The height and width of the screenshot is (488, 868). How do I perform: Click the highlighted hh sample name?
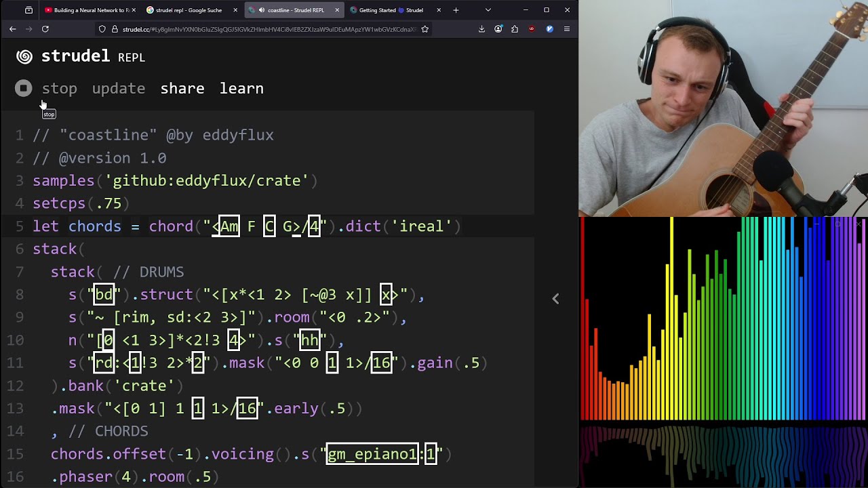309,340
